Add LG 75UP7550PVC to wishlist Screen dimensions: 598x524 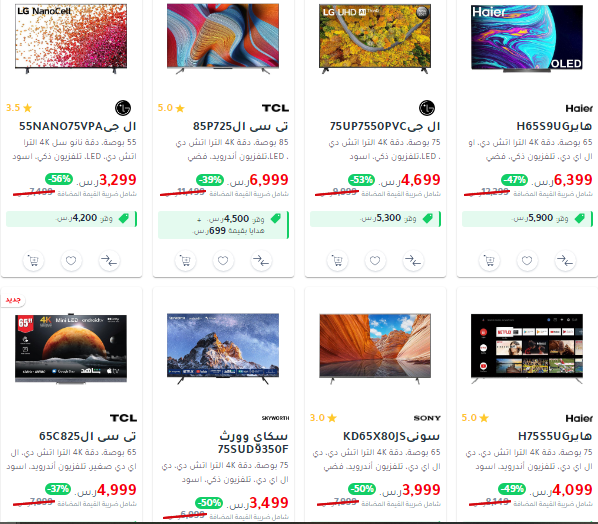375,261
